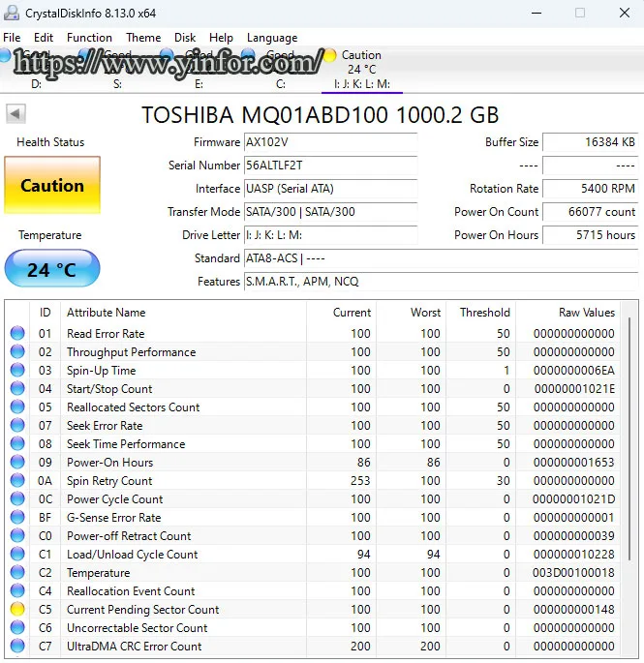The width and height of the screenshot is (644, 663).
Task: Open the Help menu
Action: [221, 38]
